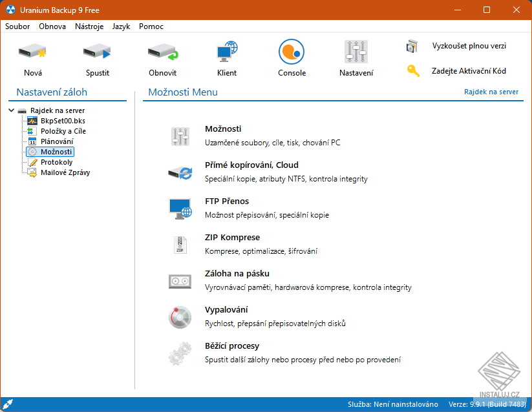Click the Protokoly pencil icon

(32, 162)
